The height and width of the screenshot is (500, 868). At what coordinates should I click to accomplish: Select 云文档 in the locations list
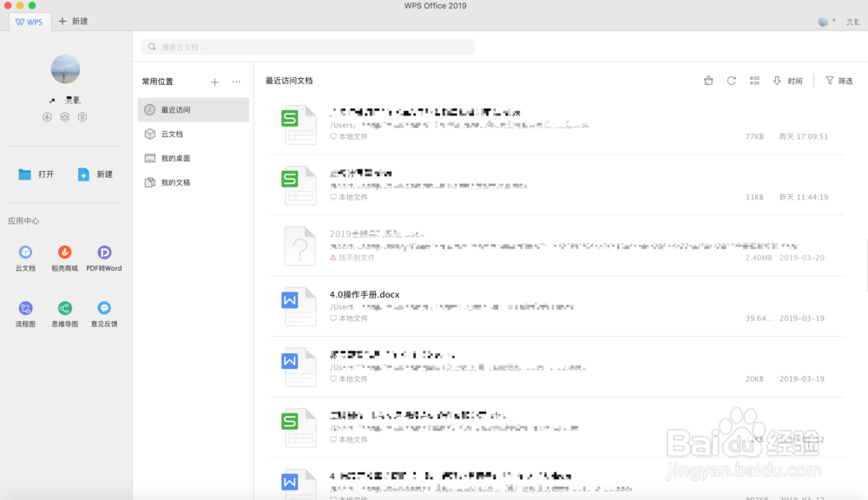pos(194,134)
